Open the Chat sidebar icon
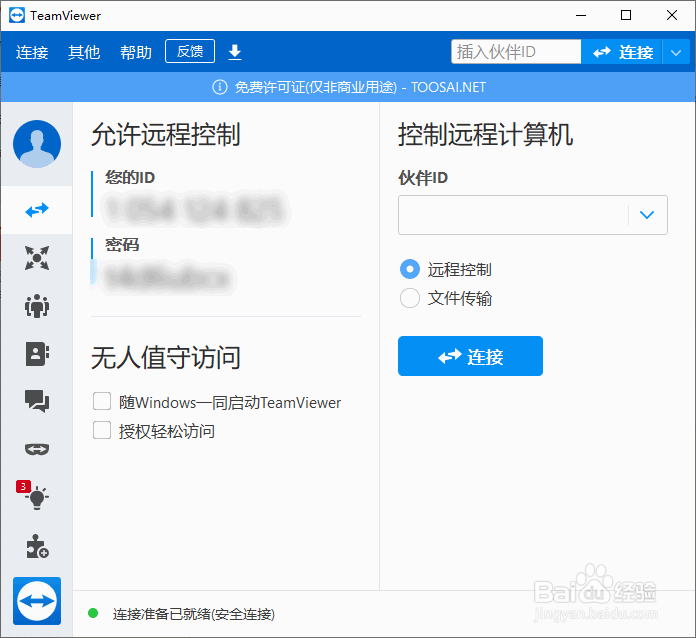 (37, 401)
